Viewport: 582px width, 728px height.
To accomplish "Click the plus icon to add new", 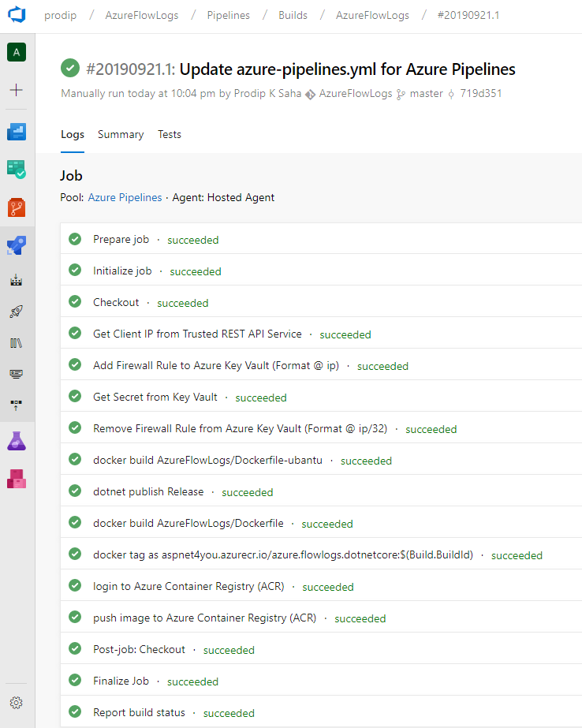I will click(x=17, y=90).
